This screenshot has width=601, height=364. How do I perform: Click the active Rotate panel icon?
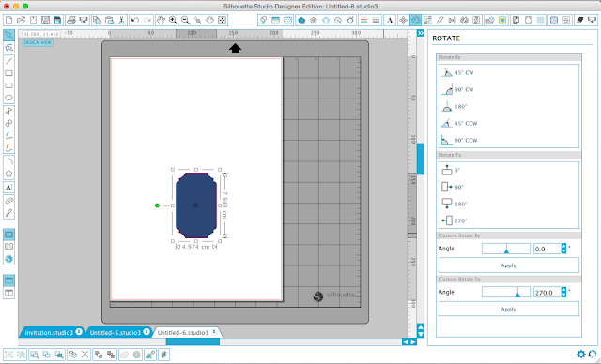(x=415, y=21)
